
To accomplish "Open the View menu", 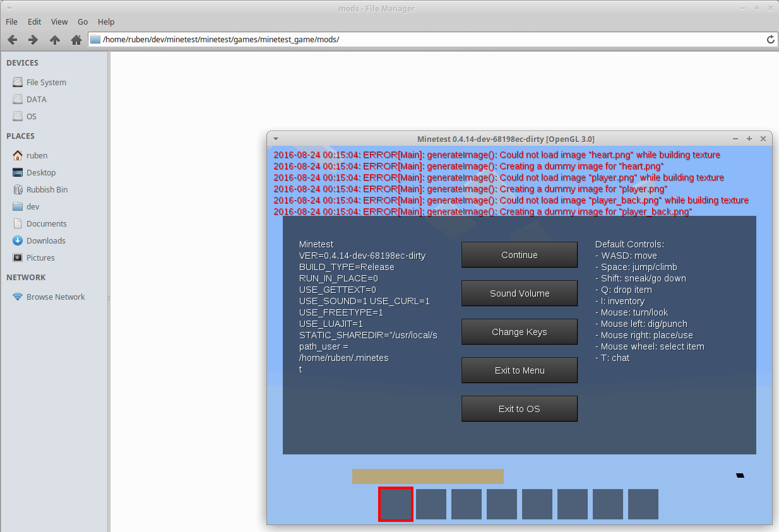I will [59, 21].
